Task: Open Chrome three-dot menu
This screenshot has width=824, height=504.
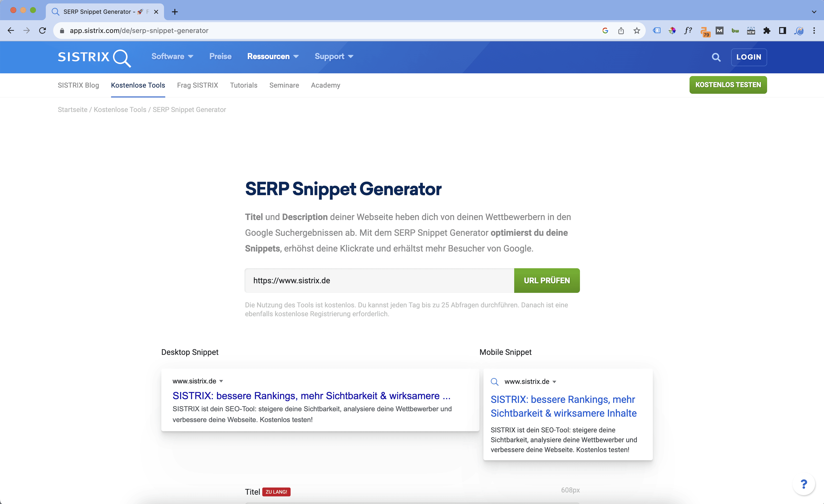Action: coord(814,31)
